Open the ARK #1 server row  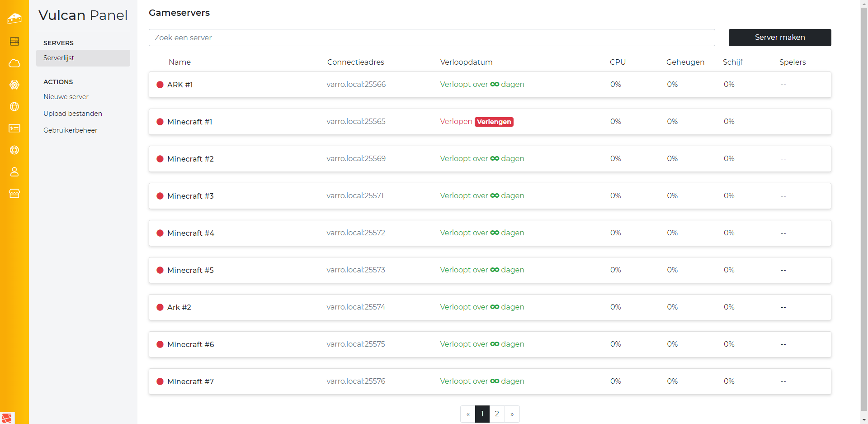pos(180,85)
